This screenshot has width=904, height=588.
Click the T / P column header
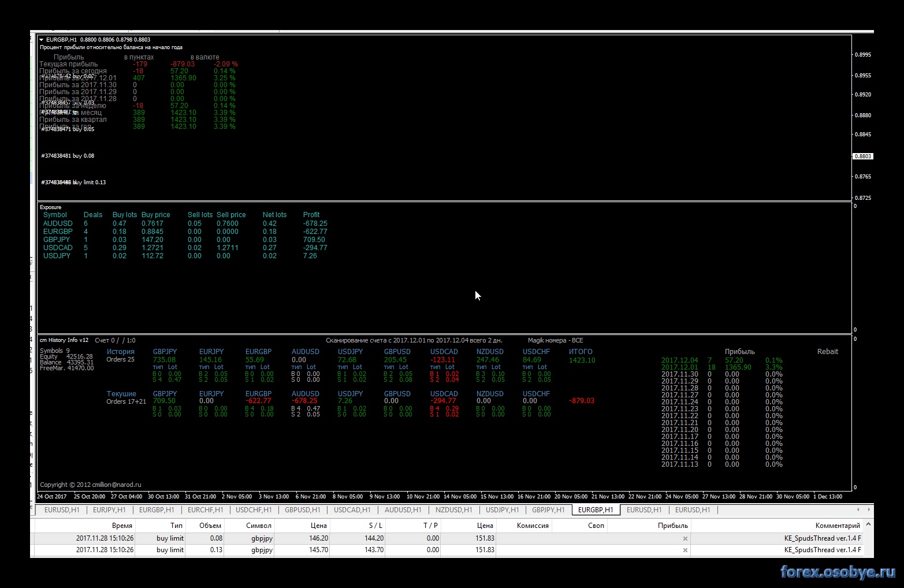413,526
